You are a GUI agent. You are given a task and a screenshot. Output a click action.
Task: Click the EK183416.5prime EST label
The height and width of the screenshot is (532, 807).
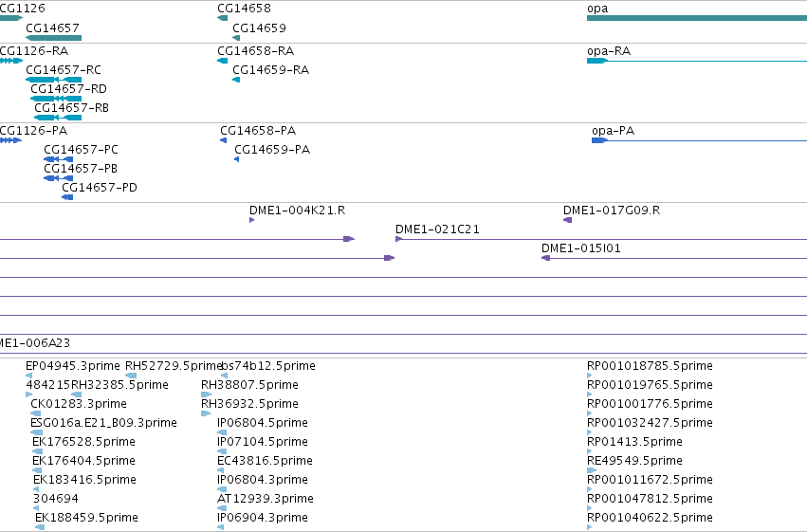click(85, 480)
